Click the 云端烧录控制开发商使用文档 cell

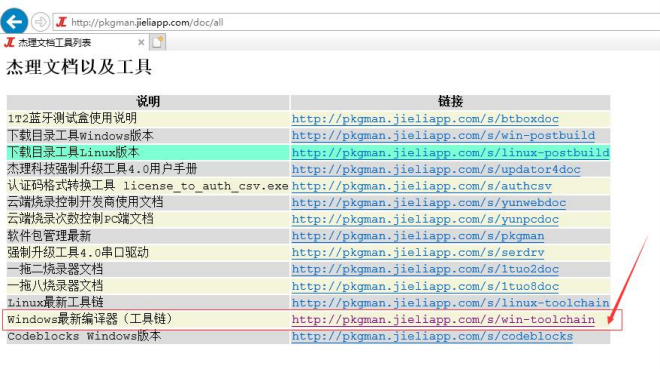pyautogui.click(x=148, y=202)
